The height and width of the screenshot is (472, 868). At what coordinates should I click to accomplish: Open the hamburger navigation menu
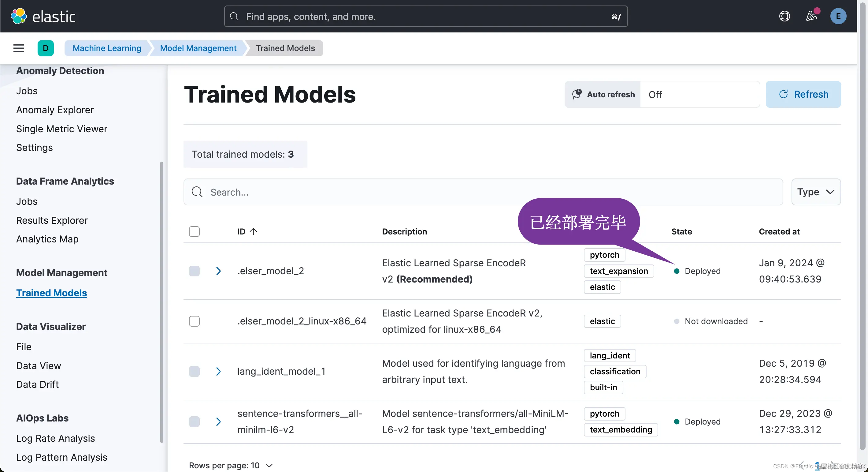(19, 48)
